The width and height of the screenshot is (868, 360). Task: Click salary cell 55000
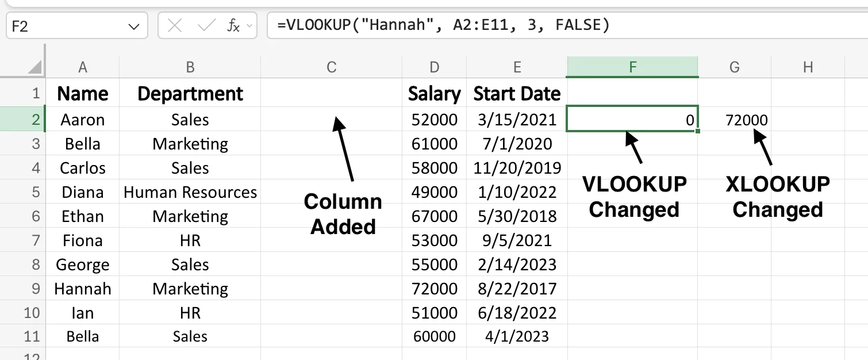(x=435, y=265)
